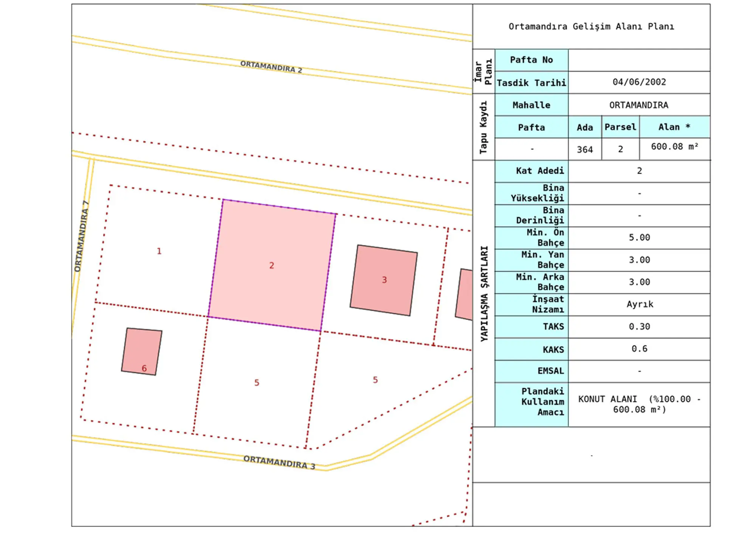Viewport: 756px width, 534px height.
Task: Click the Tapu Kaydı vertical heading
Action: coord(484,127)
